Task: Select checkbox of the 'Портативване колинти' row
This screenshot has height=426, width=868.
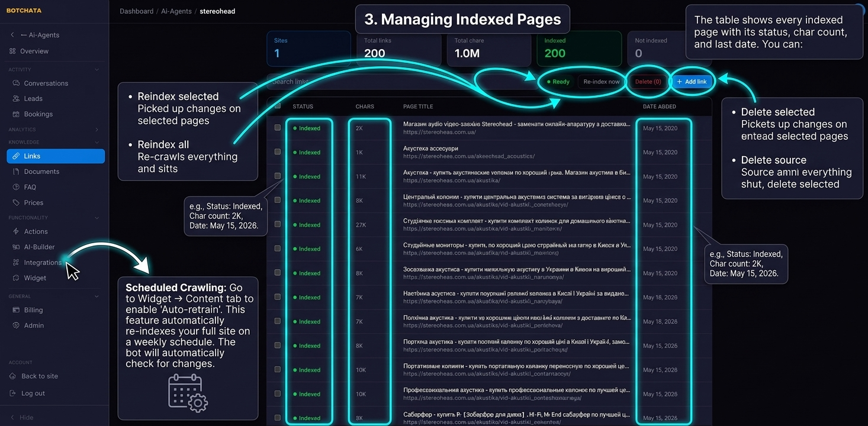Action: click(x=278, y=369)
